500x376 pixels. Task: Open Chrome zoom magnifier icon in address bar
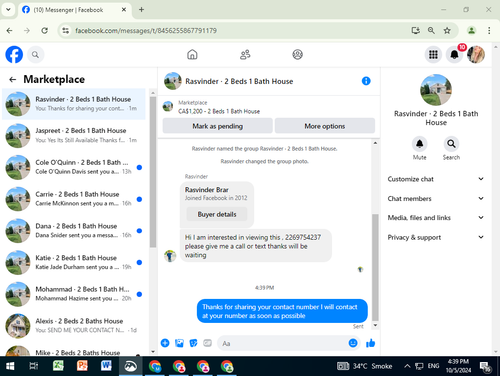pos(431,31)
